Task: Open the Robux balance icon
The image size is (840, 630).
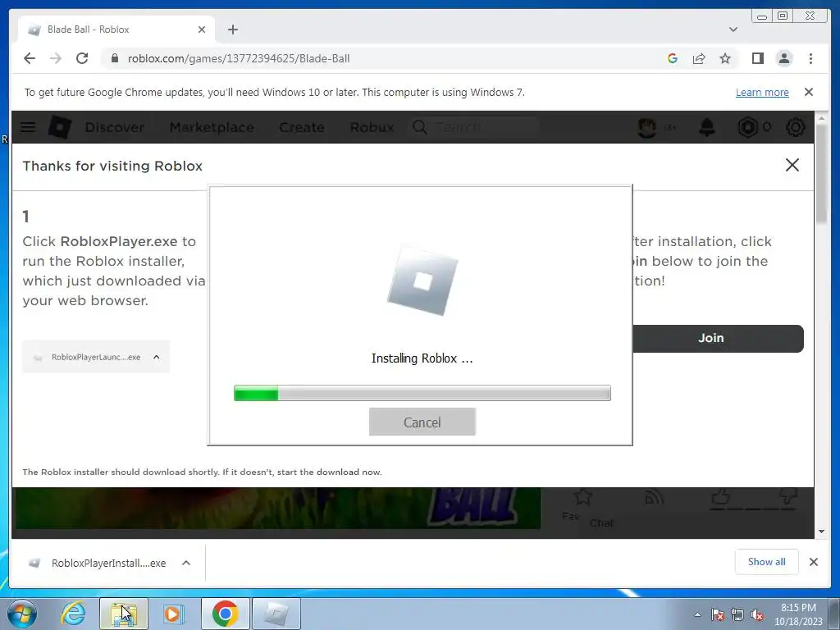Action: (748, 127)
